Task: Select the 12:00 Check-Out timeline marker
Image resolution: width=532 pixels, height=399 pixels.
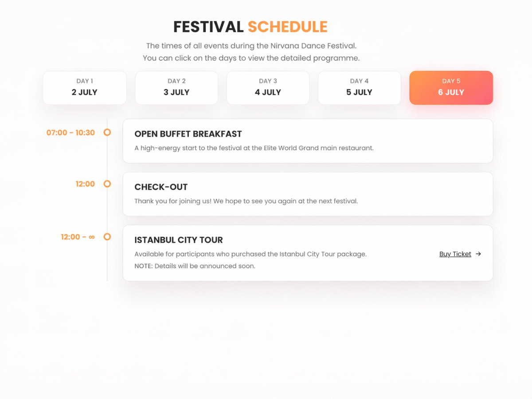Action: click(x=107, y=184)
